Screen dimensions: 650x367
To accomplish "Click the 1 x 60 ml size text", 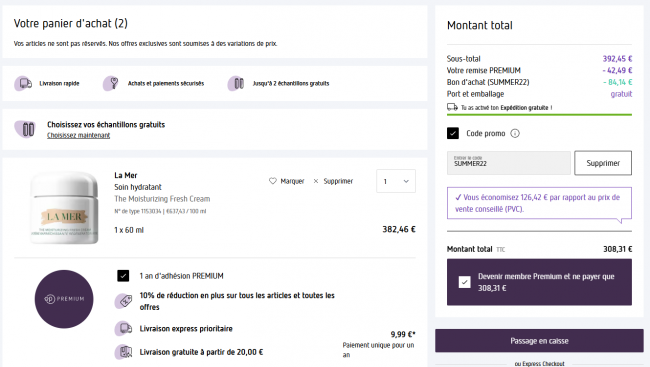I will pos(129,230).
